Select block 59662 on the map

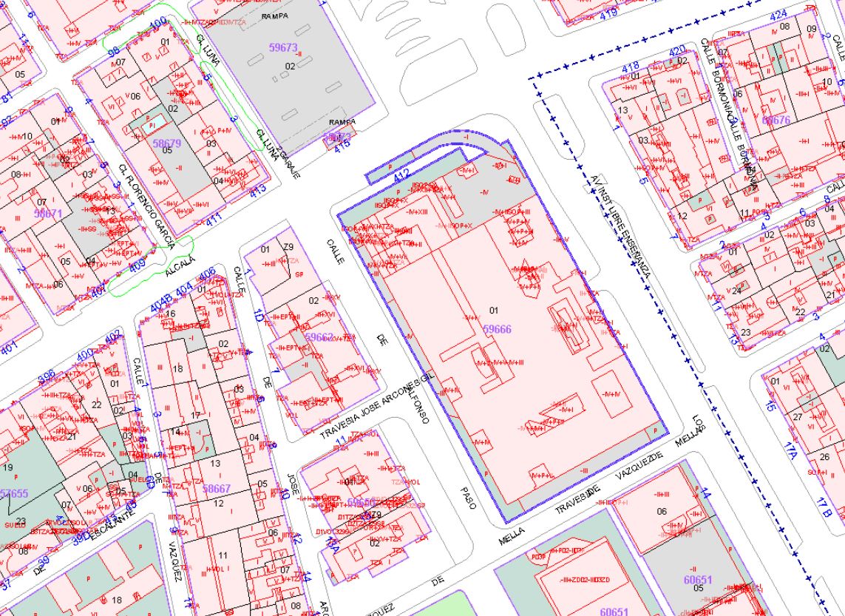coord(319,336)
